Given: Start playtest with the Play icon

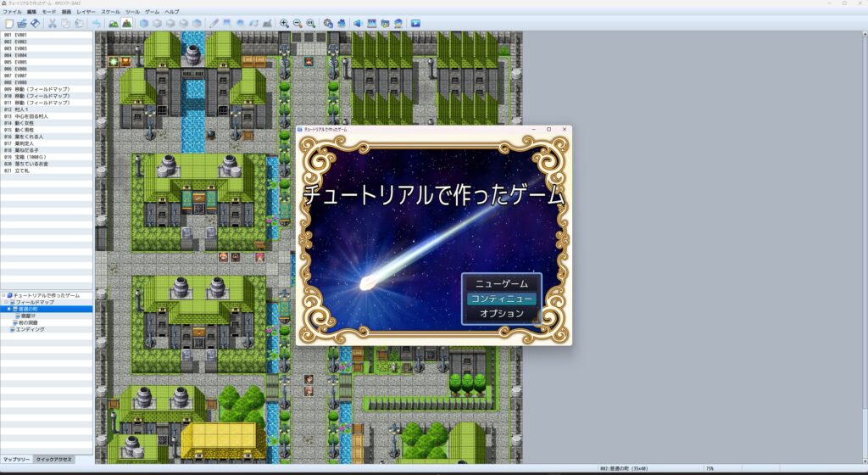Looking at the screenshot, I should click(415, 23).
